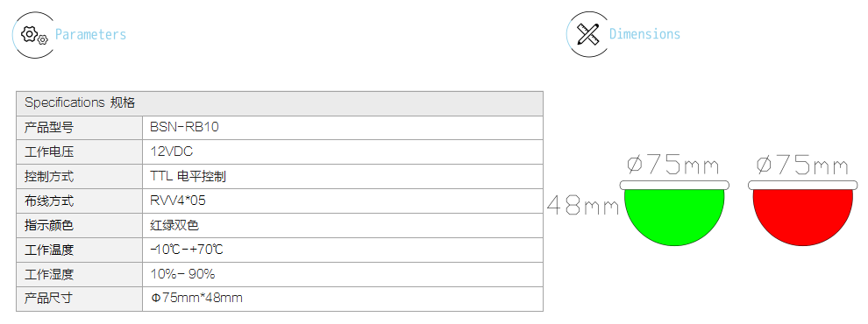Click the Dimensions heading text
This screenshot has height=324, width=868.
click(x=645, y=34)
